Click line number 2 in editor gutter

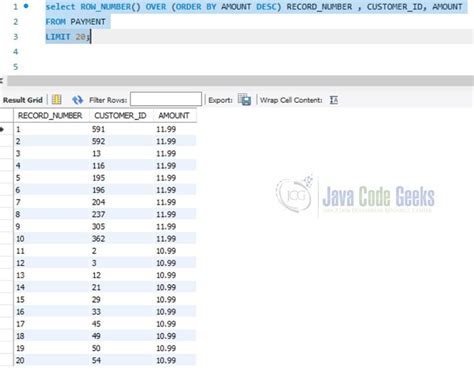click(15, 22)
